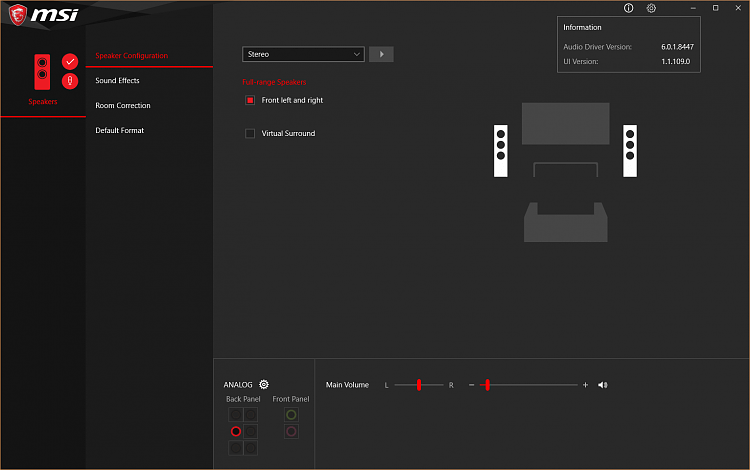This screenshot has width=750, height=470.
Task: Click the red checkmark default device icon
Action: [x=70, y=62]
